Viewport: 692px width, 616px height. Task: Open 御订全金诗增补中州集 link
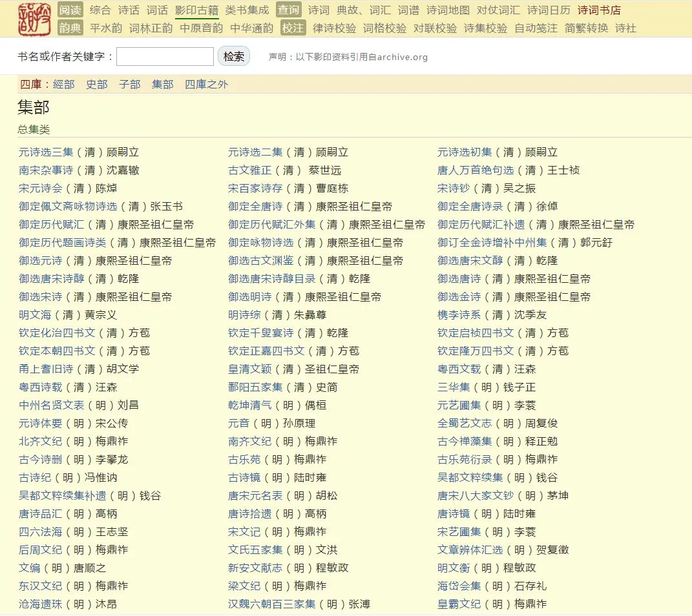(492, 243)
